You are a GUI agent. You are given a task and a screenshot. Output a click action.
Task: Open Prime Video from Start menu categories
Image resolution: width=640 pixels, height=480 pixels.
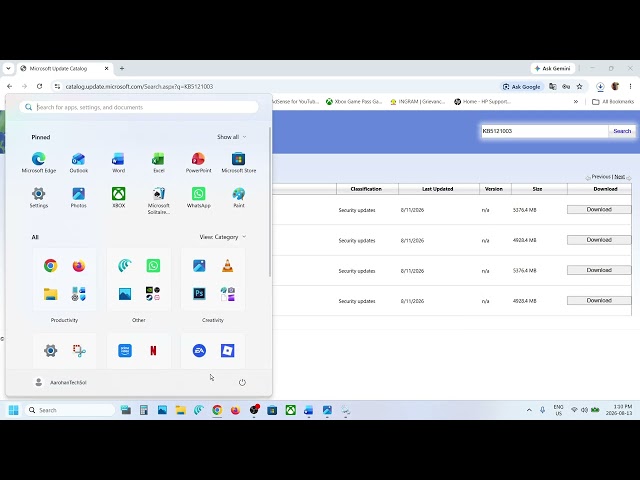[125, 351]
